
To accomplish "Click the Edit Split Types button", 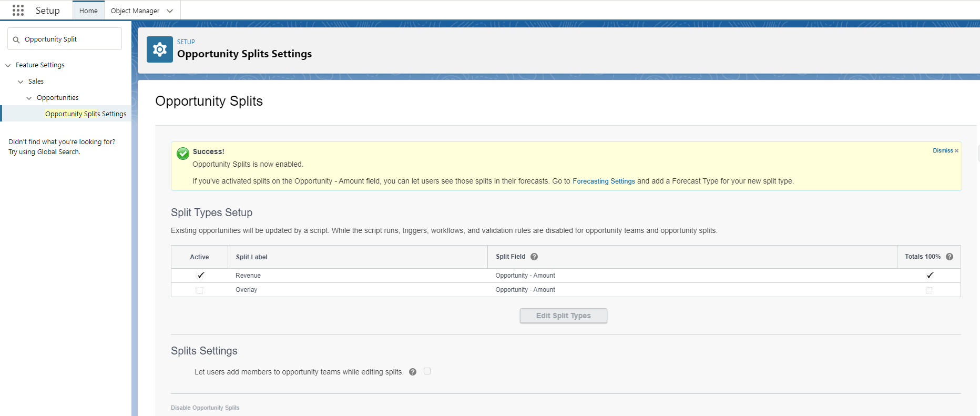I will pos(564,316).
